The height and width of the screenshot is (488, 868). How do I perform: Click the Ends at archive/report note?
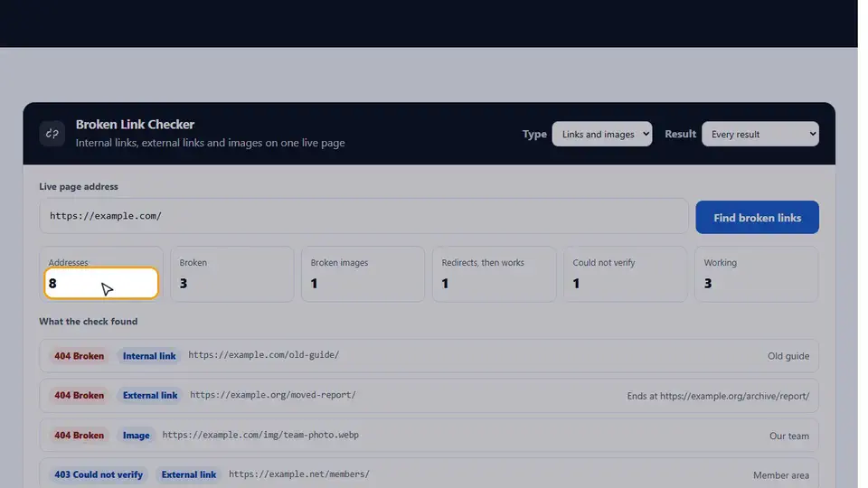point(718,396)
